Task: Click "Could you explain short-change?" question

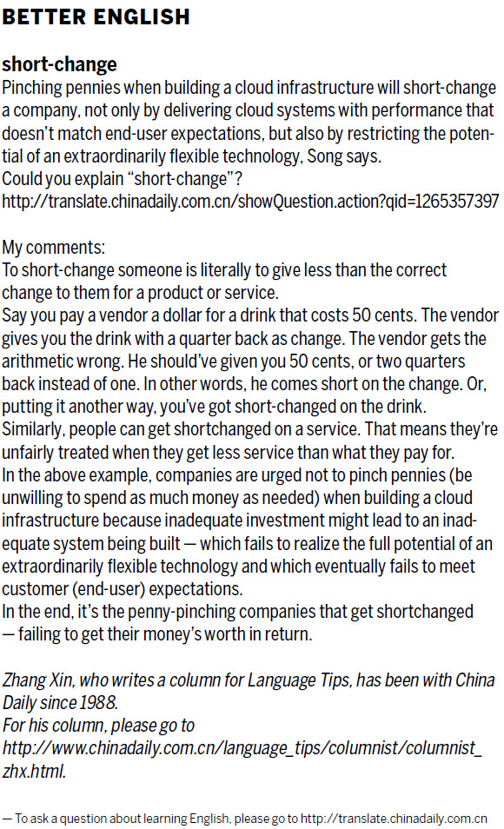Action: point(123,179)
